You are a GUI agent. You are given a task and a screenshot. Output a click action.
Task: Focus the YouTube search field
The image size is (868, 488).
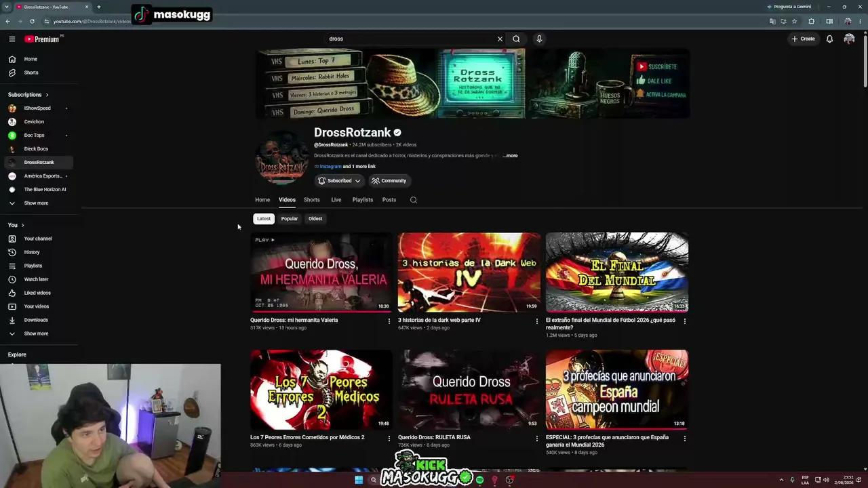(x=411, y=39)
